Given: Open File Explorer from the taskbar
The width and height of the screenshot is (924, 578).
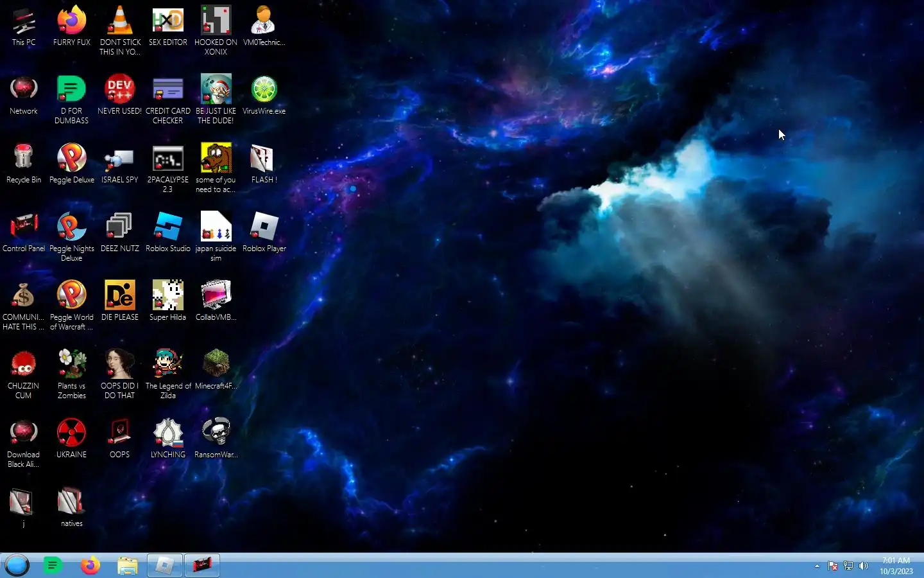Looking at the screenshot, I should coord(128,565).
